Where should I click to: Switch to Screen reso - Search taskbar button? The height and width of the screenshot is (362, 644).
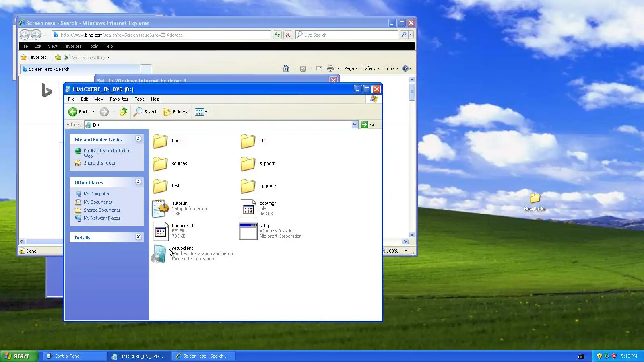pos(204,356)
